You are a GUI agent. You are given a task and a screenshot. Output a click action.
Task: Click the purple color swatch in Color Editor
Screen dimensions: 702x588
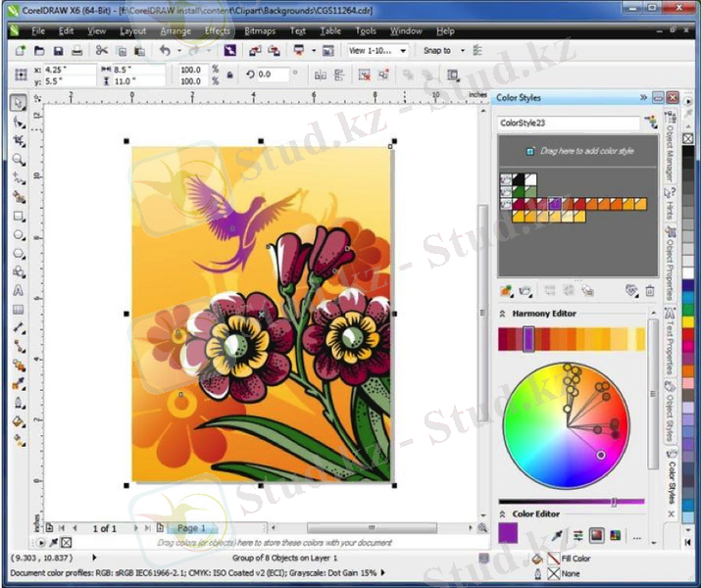[x=508, y=533]
